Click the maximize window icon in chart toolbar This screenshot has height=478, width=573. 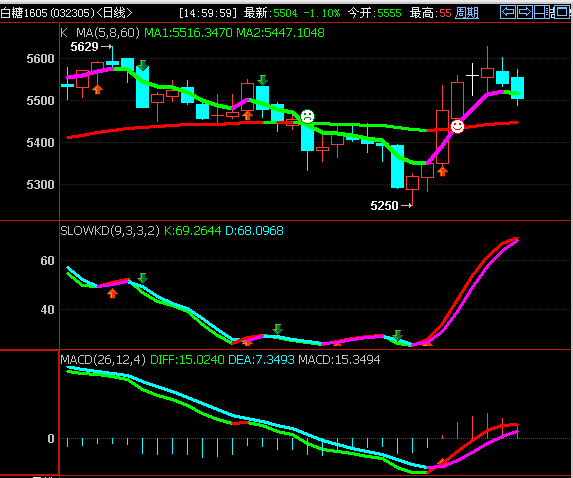pyautogui.click(x=560, y=12)
